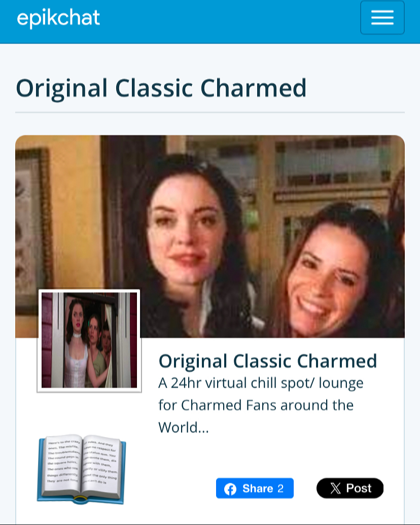This screenshot has width=420, height=525.
Task: Click the X logo on the Post button
Action: (335, 488)
